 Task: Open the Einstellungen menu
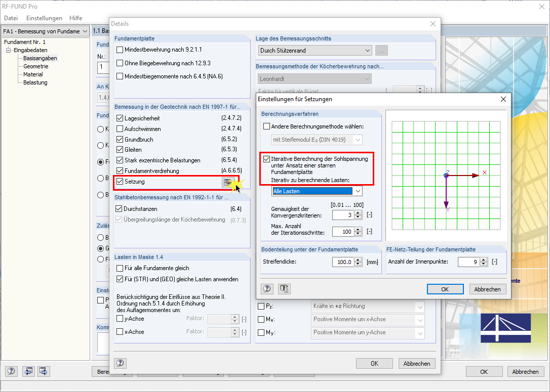[44, 18]
